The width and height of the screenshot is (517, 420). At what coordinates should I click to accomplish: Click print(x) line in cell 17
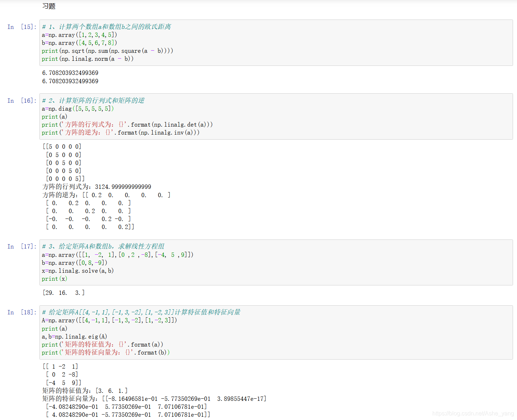click(55, 279)
